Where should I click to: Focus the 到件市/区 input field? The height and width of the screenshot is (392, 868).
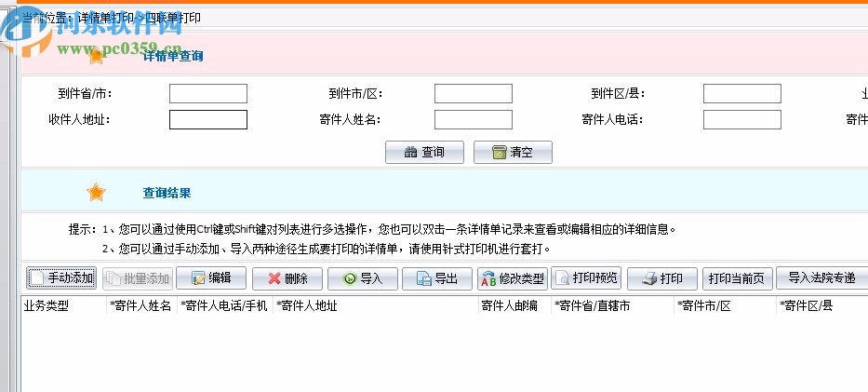[474, 93]
